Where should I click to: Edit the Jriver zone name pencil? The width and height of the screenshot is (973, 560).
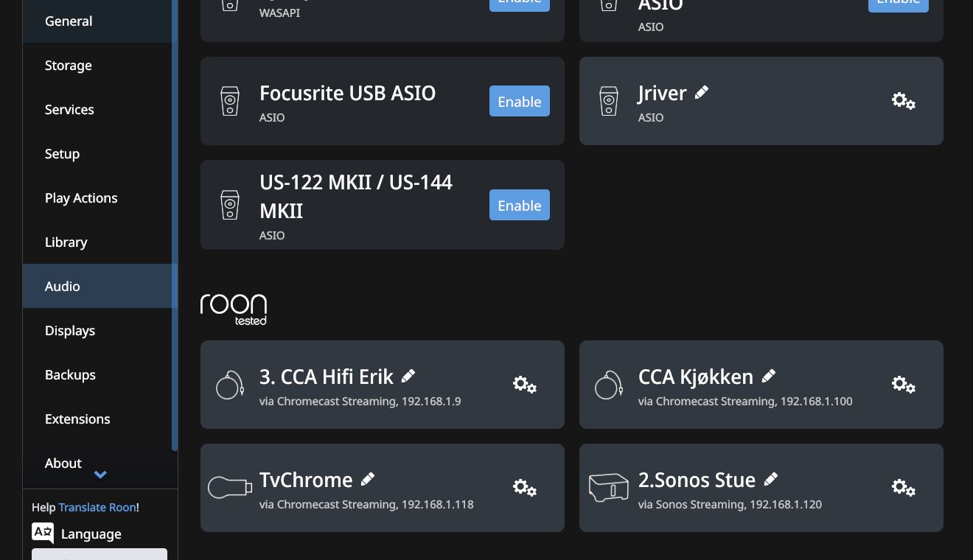(x=702, y=93)
